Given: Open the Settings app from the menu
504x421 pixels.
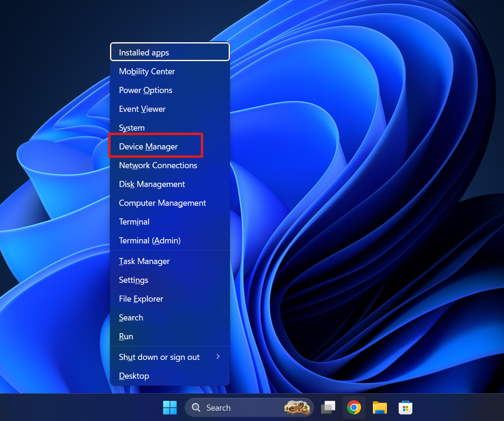Looking at the screenshot, I should click(x=133, y=280).
